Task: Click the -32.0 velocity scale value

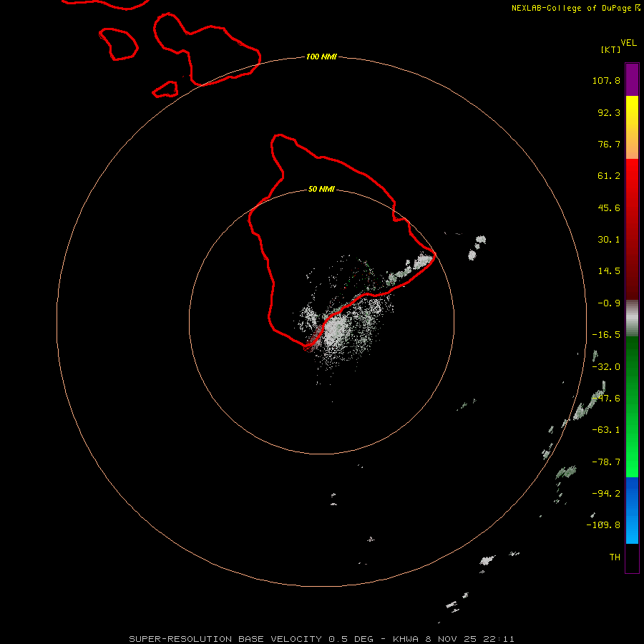Action: point(606,367)
